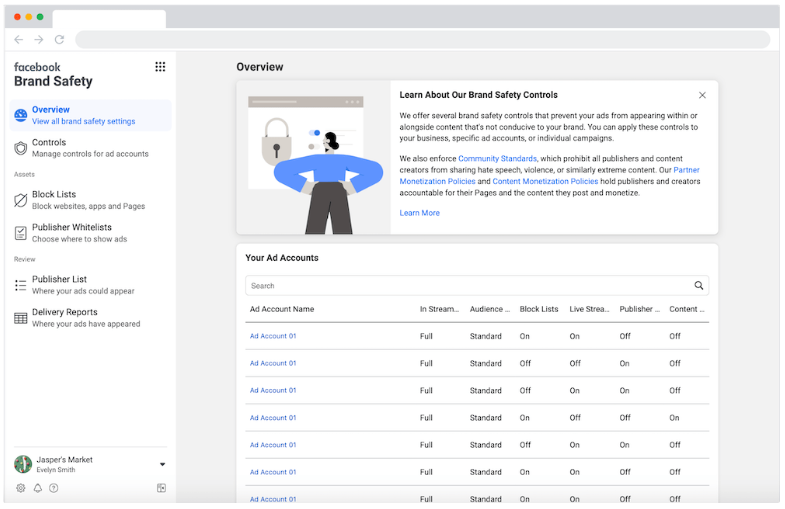This screenshot has width=785, height=509.
Task: Open the Community Standards link
Action: (497, 159)
